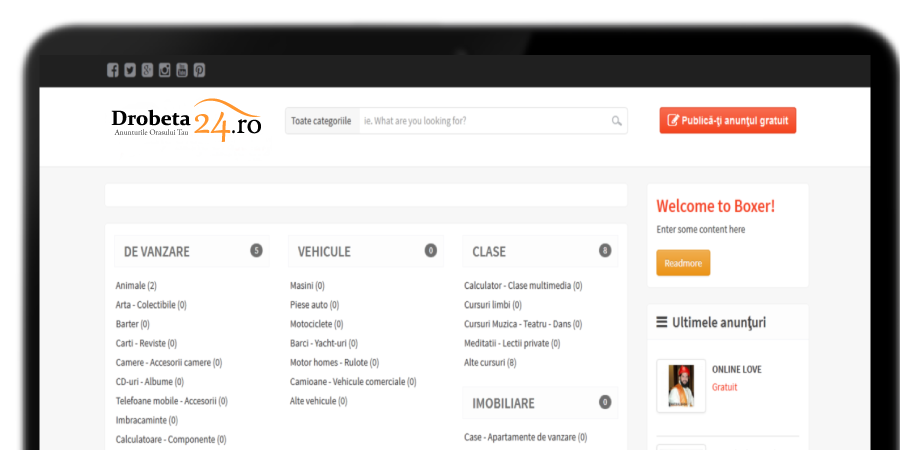Viewport: 900px width, 450px height.
Task: Open Masini (0) subcategory
Action: click(307, 285)
